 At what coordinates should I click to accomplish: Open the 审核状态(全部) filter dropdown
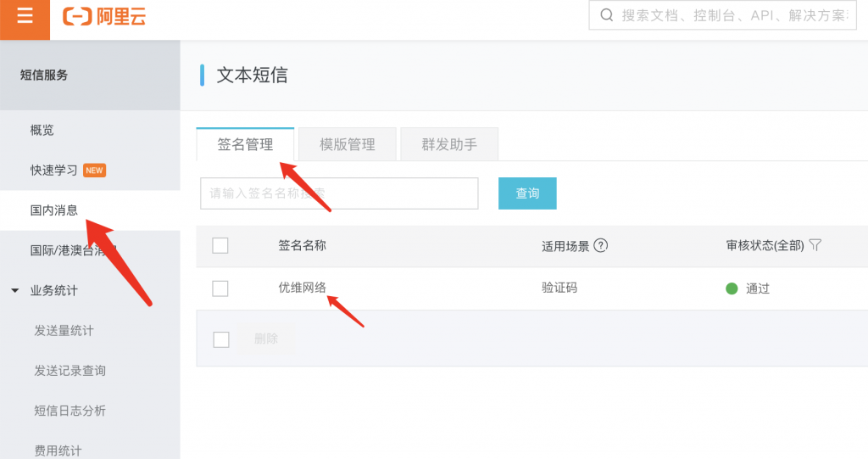point(765,245)
